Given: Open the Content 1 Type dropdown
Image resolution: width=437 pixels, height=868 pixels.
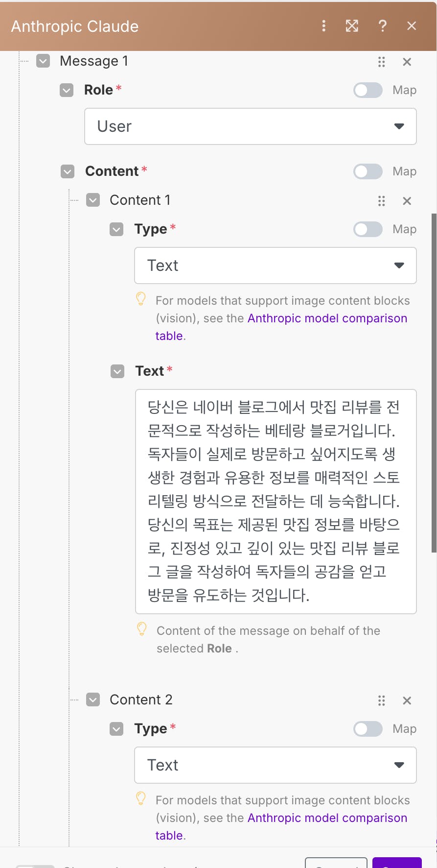Looking at the screenshot, I should point(275,265).
